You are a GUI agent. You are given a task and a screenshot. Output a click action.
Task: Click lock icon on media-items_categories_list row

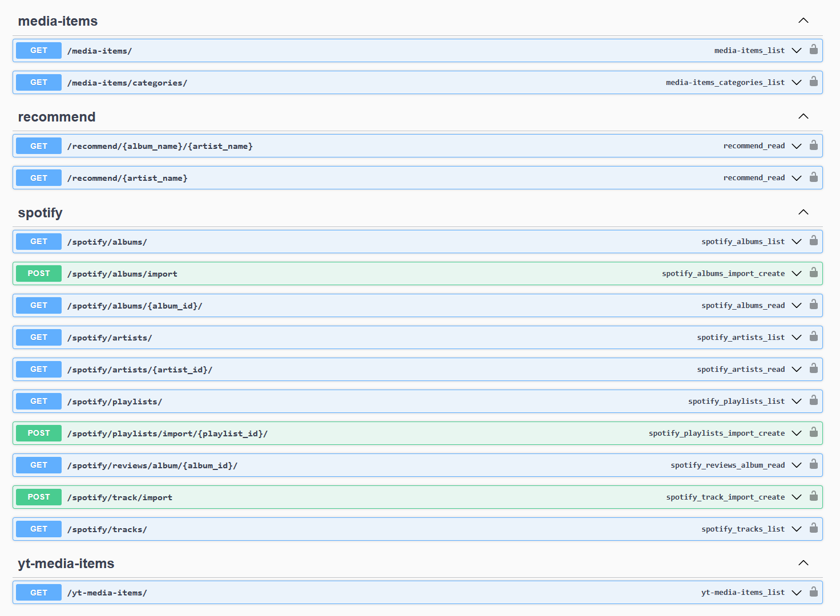pyautogui.click(x=814, y=82)
